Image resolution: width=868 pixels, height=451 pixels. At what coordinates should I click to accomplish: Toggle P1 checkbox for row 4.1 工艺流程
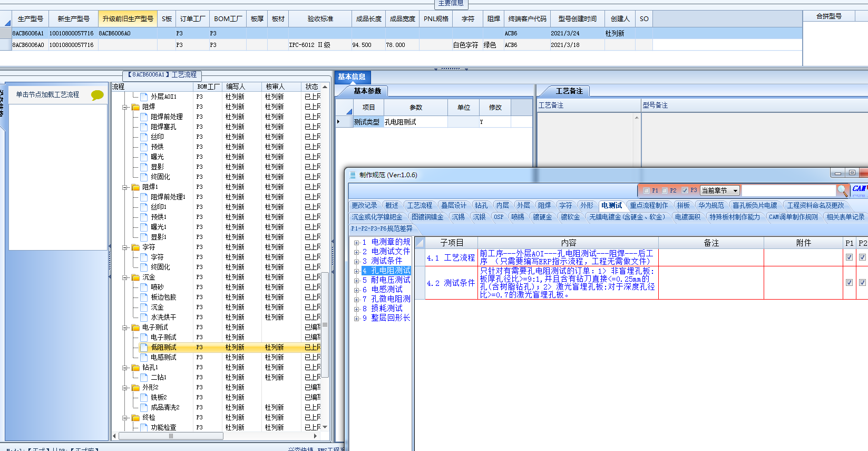[849, 257]
